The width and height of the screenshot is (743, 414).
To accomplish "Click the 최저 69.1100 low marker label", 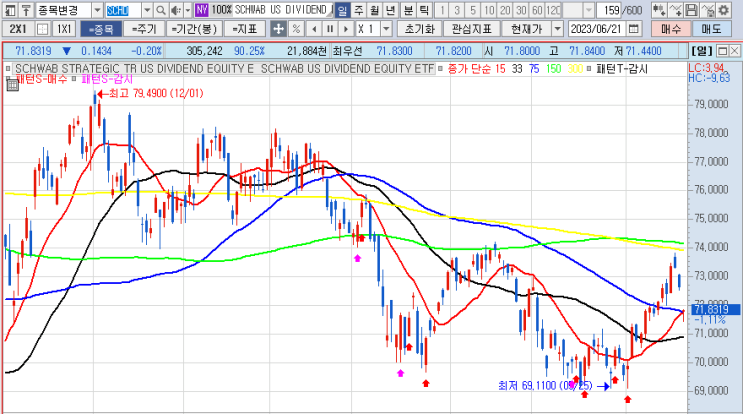I will (x=545, y=386).
